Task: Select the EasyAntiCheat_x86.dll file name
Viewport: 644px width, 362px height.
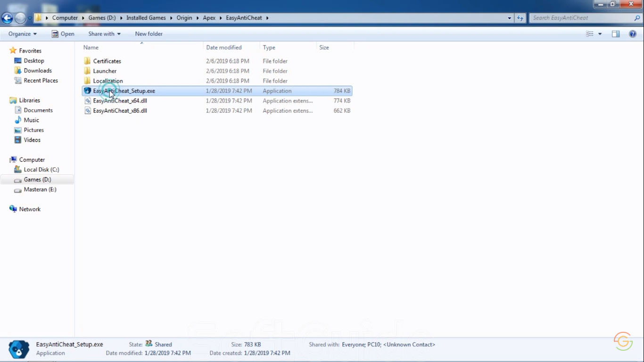Action: [120, 111]
